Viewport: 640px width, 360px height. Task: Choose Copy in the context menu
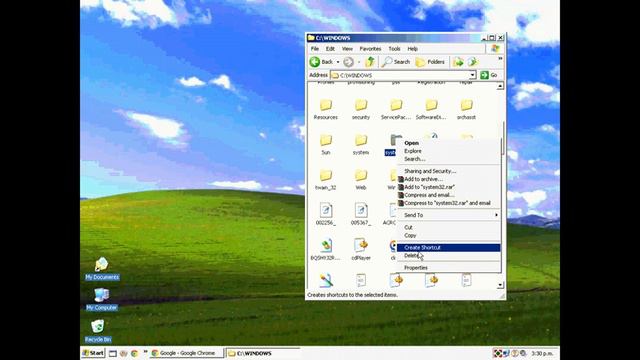coord(449,236)
